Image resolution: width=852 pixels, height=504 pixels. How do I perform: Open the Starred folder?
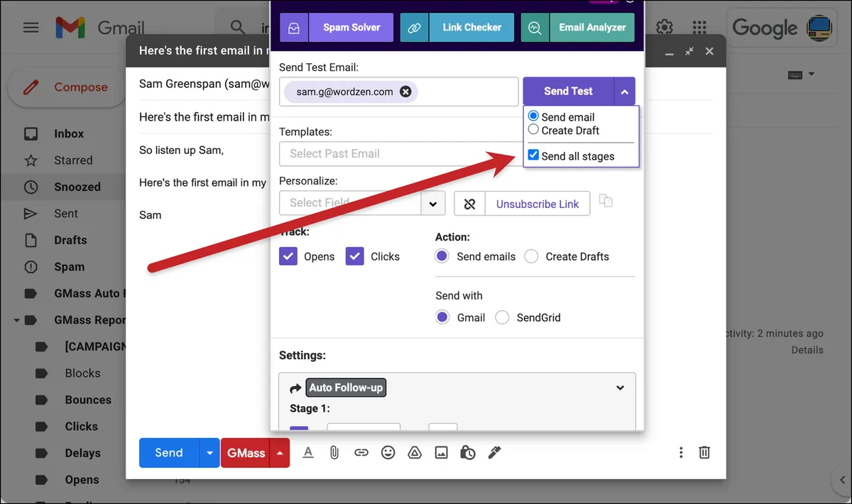pyautogui.click(x=73, y=160)
